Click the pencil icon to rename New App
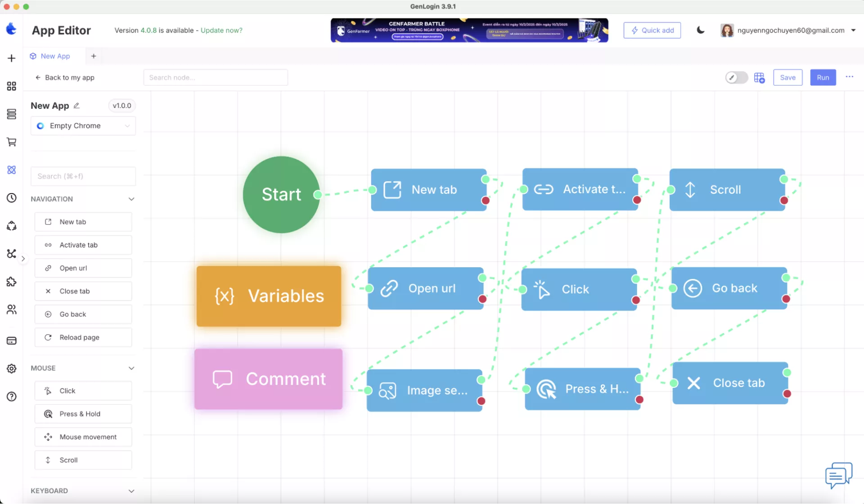The height and width of the screenshot is (504, 864). coord(76,106)
